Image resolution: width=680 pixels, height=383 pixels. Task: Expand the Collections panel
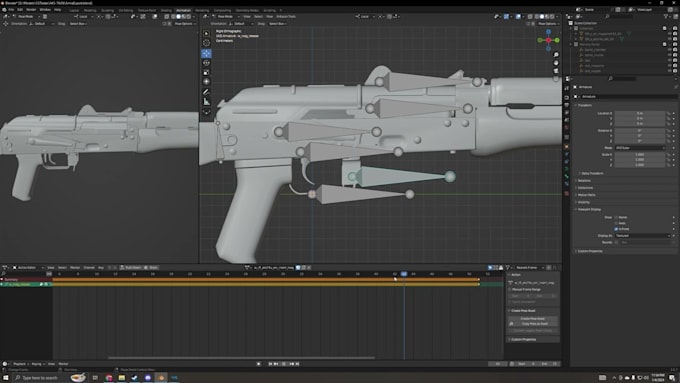tap(584, 188)
